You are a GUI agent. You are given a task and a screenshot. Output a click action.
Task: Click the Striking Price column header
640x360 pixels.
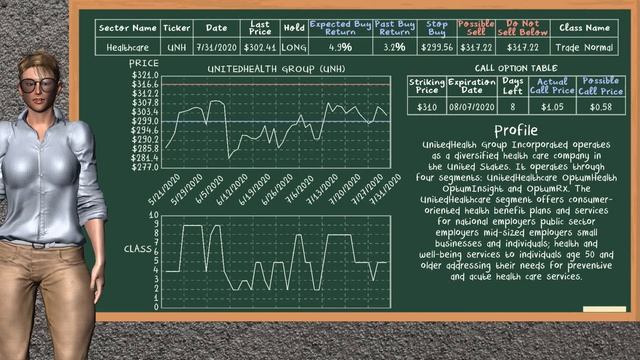tap(427, 86)
